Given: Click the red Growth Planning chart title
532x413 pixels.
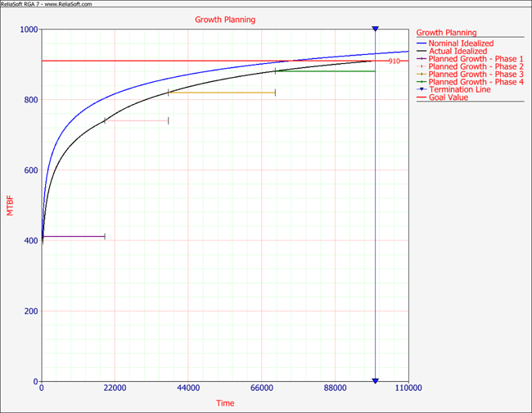Looking at the screenshot, I should coord(224,19).
